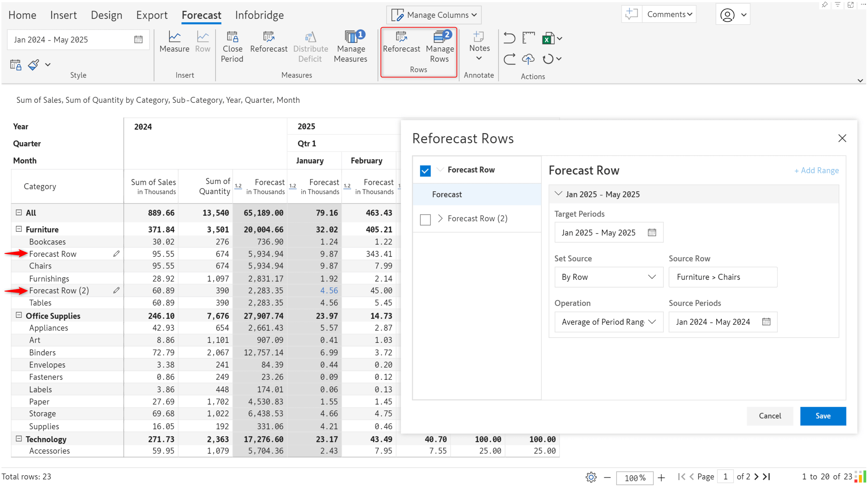Select the Forecast tab in ribbon
Image resolution: width=868 pixels, height=486 pixels.
[201, 15]
